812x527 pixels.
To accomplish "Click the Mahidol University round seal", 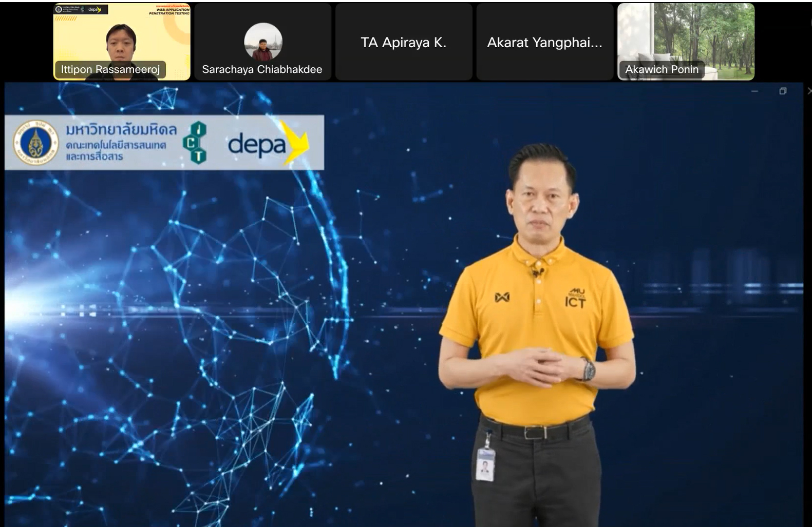I will pyautogui.click(x=35, y=143).
